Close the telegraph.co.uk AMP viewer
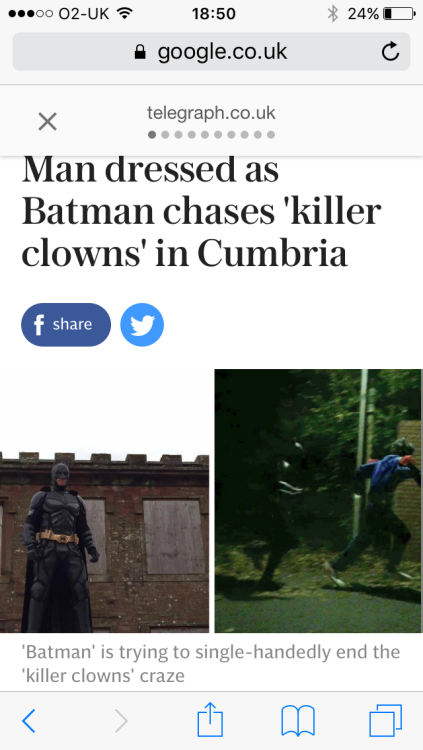The height and width of the screenshot is (750, 423). click(47, 121)
